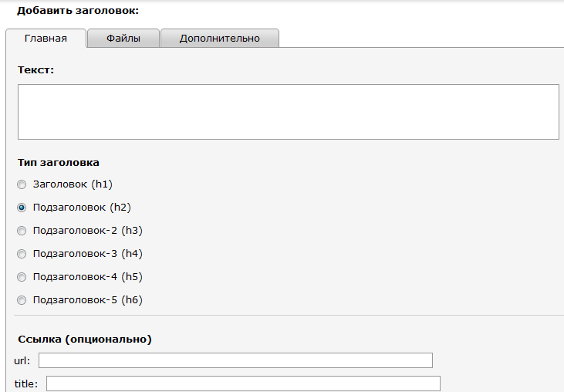Click the Подзаголовок-5 (h6) label text
Screen dimensions: 564x392
click(88, 300)
